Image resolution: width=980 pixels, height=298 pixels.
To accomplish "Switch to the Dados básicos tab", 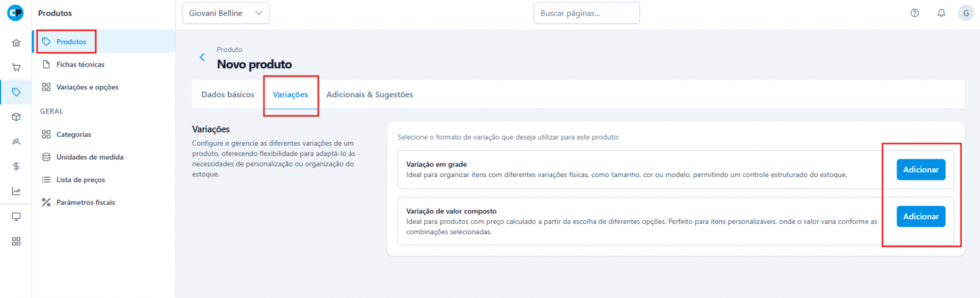I will 228,95.
